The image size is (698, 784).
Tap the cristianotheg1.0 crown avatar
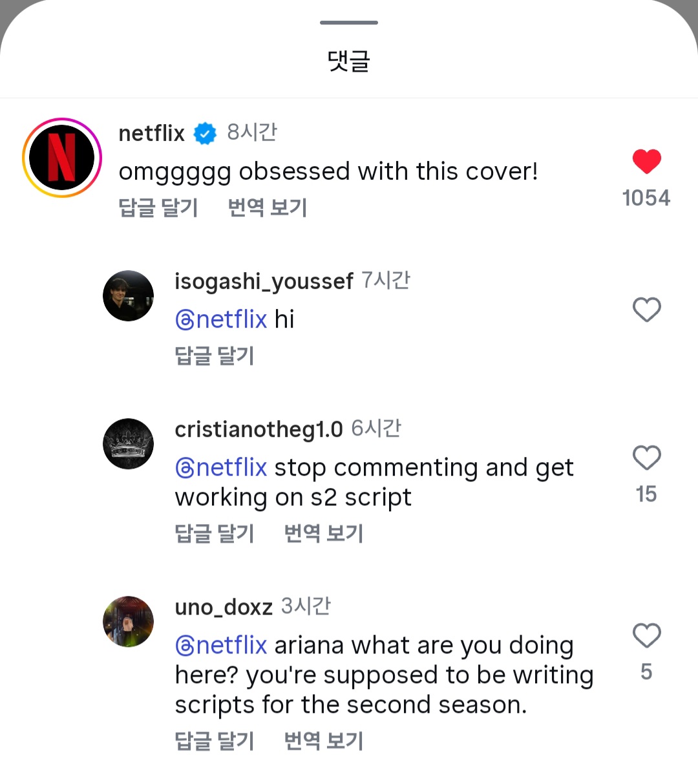(128, 444)
